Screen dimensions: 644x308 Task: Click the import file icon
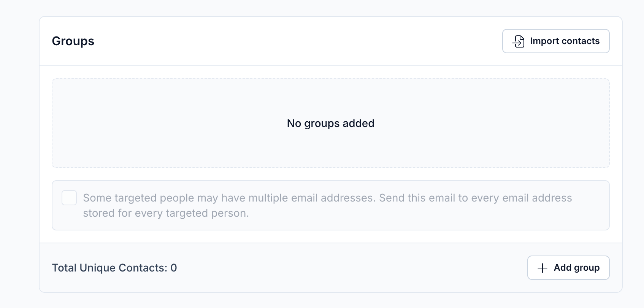518,41
